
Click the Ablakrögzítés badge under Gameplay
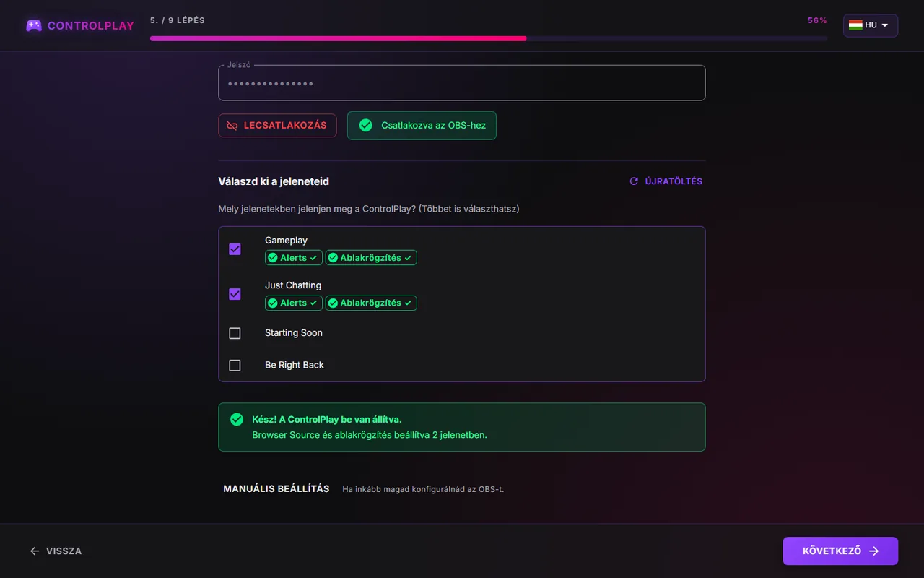[x=371, y=258]
